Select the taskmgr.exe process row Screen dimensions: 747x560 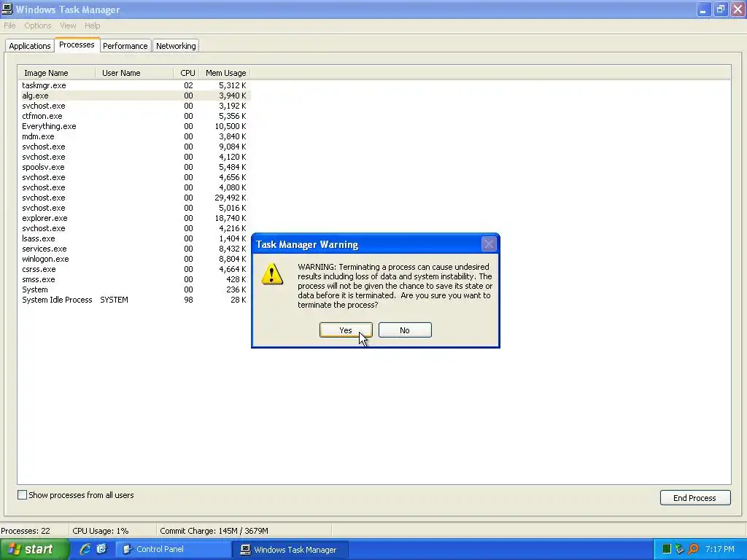tap(134, 85)
